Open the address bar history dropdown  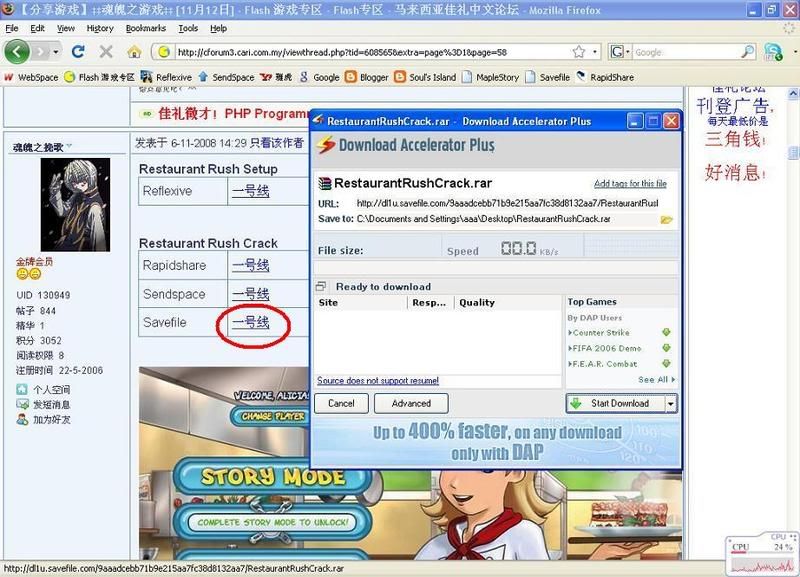click(596, 52)
